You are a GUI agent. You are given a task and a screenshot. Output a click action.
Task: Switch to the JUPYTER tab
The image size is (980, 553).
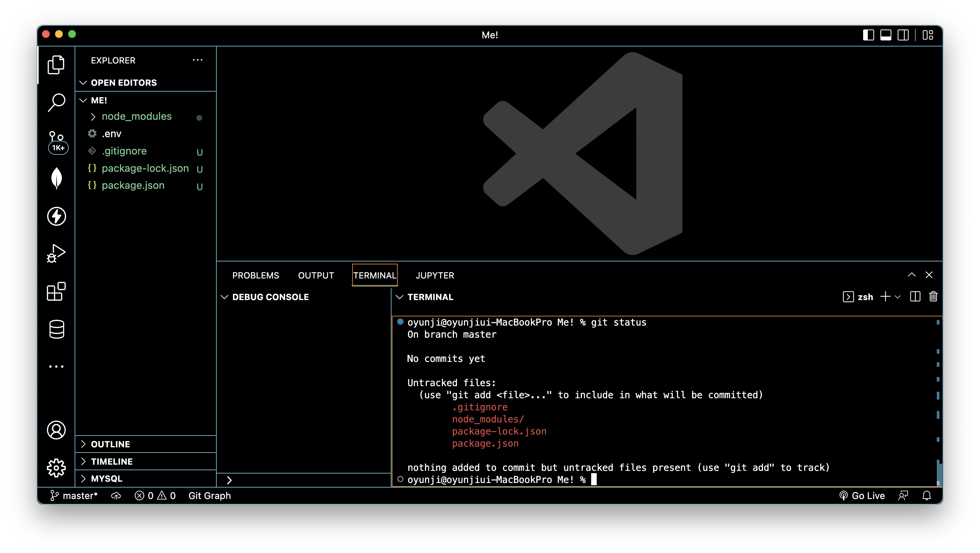435,276
